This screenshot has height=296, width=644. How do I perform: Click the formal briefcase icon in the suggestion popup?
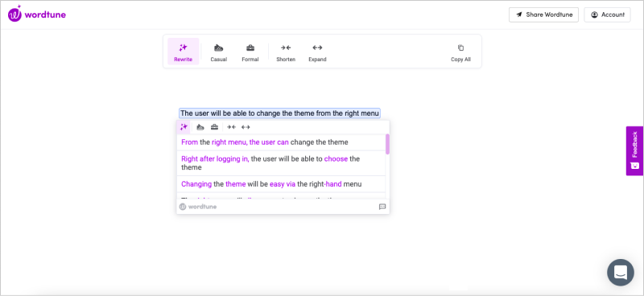(x=214, y=127)
